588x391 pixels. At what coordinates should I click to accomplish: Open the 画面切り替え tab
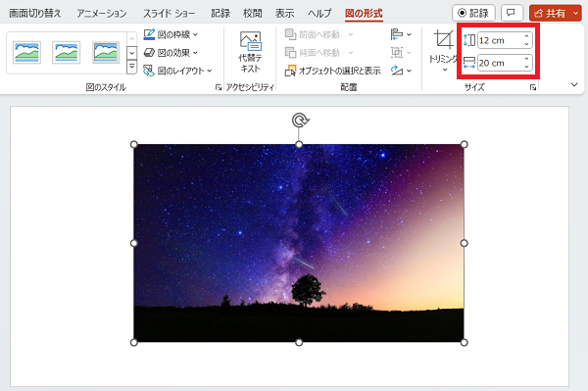(35, 14)
